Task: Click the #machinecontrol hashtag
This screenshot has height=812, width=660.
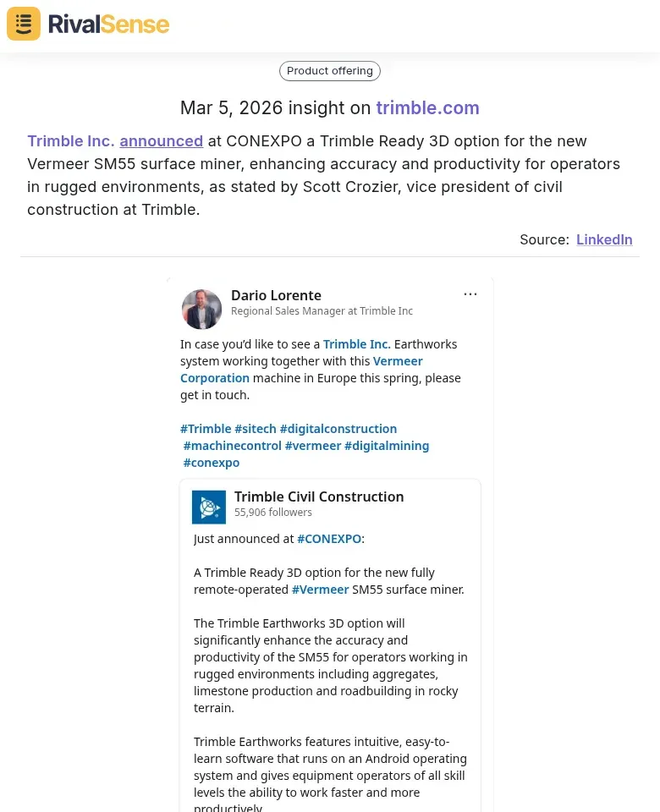Action: [x=233, y=446]
